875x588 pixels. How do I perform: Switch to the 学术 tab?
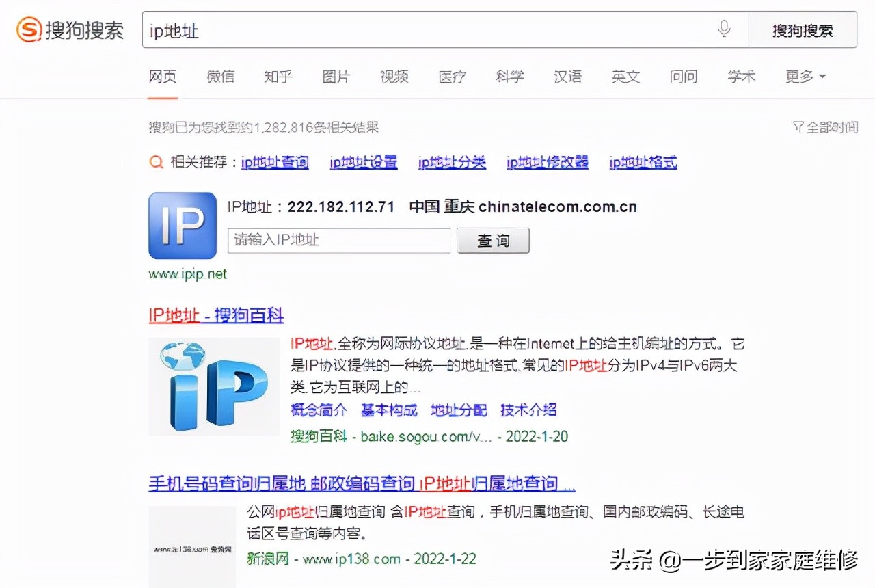(741, 77)
